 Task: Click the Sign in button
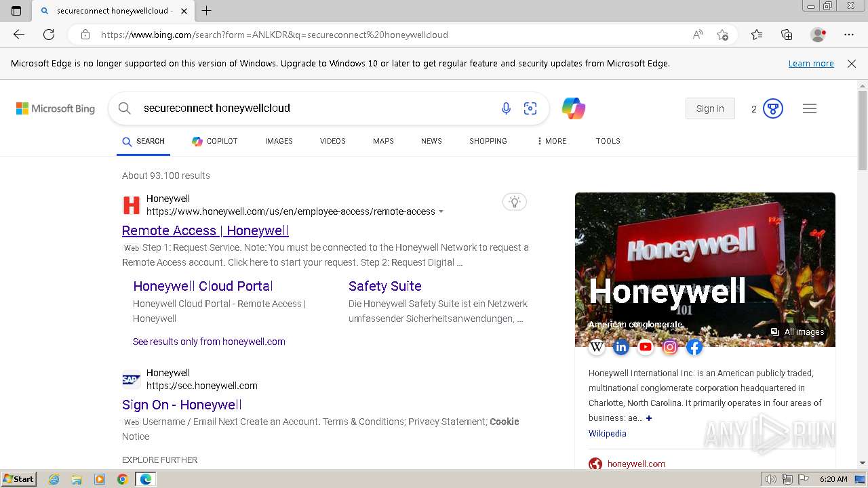[710, 108]
